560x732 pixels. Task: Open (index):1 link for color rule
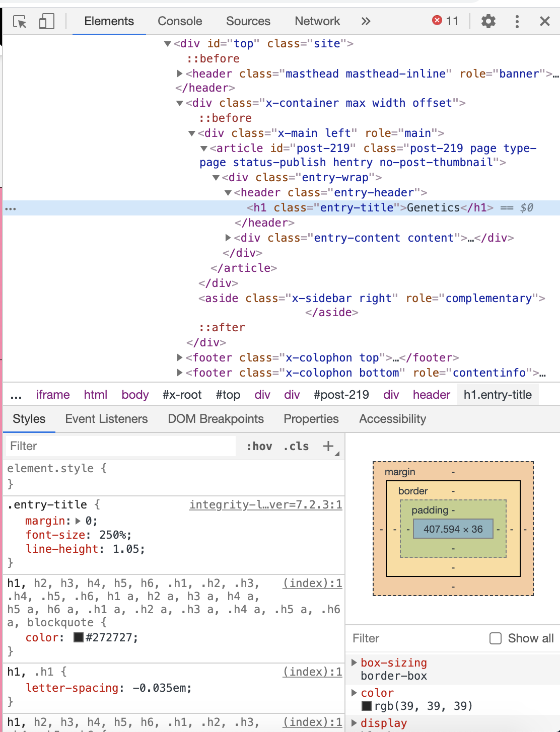313,583
